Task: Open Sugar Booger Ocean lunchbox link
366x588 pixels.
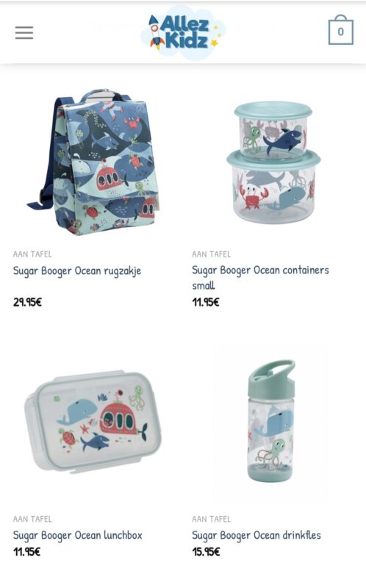Action: click(x=78, y=535)
